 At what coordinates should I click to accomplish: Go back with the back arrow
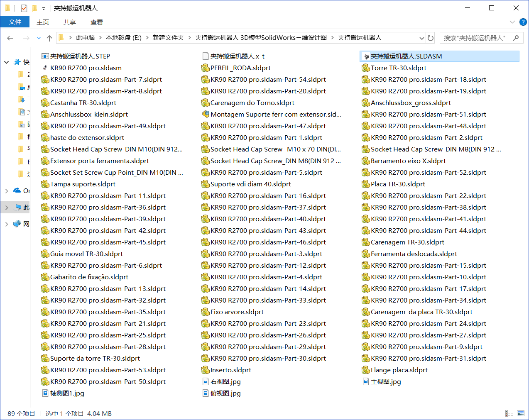click(10, 38)
